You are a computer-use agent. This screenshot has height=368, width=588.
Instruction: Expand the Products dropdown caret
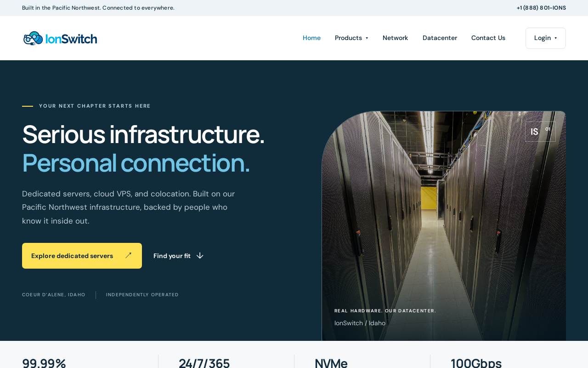[367, 38]
